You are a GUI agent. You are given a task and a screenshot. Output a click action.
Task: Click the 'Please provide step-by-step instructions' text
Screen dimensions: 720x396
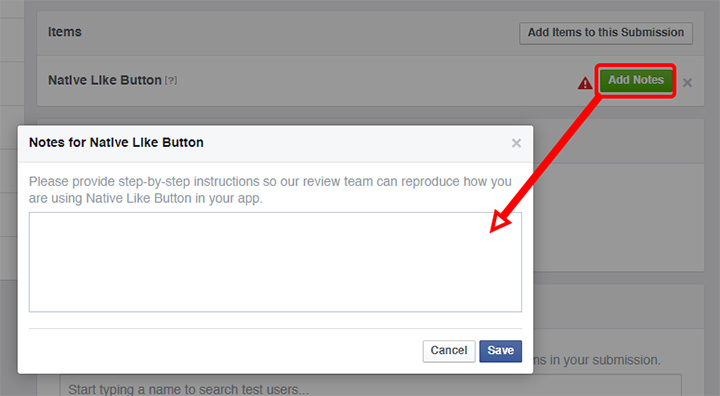tap(270, 190)
